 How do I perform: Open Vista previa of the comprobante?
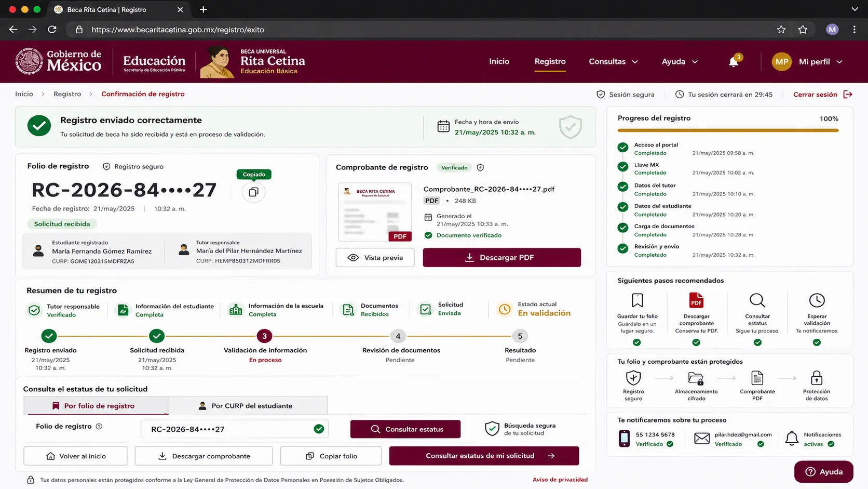[x=375, y=257]
